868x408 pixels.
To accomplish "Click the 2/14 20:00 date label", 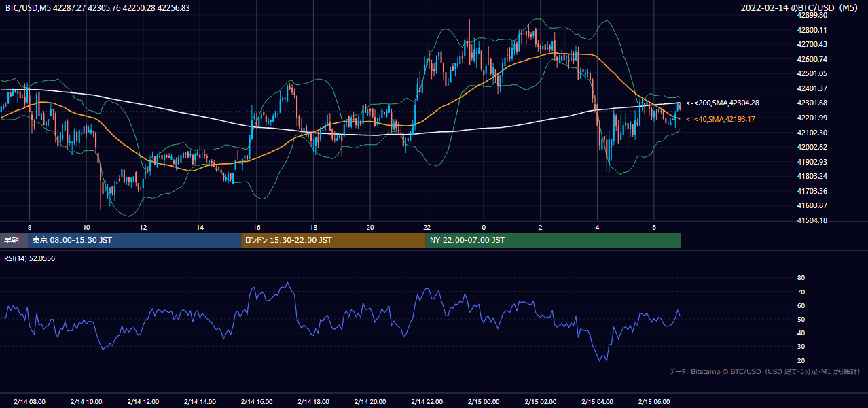I will (370, 401).
